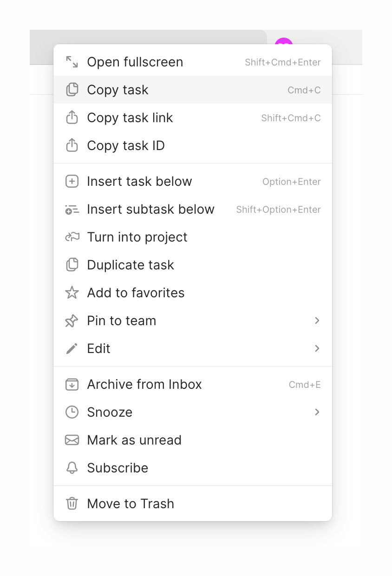Expand the Pin to team submenu
Viewport: 392px width, 576px height.
(x=317, y=321)
